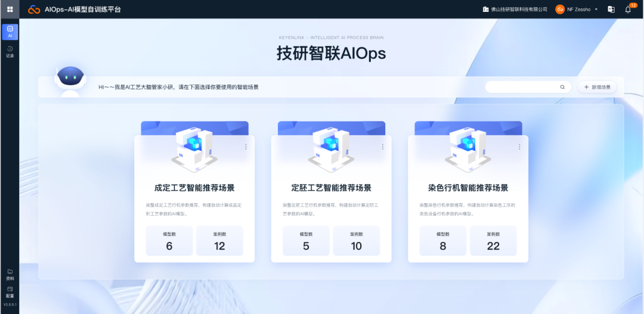644x314 pixels.
Task: Click 案例数 10 tile on 定胚工艺 card
Action: [x=356, y=241]
